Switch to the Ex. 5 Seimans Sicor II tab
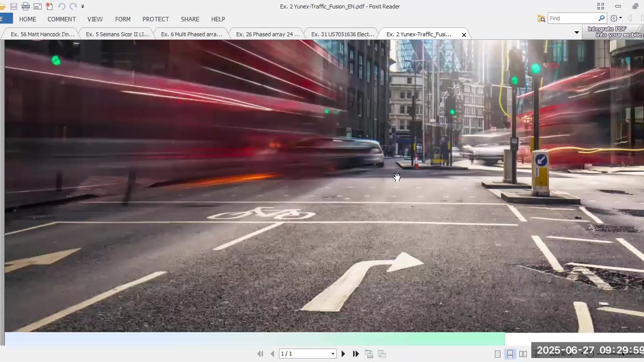 (118, 34)
